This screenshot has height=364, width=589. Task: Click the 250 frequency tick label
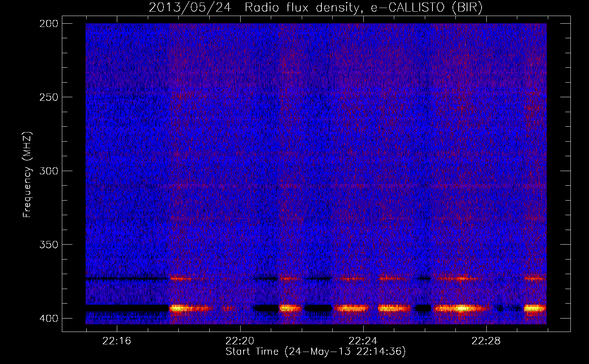[x=49, y=97]
